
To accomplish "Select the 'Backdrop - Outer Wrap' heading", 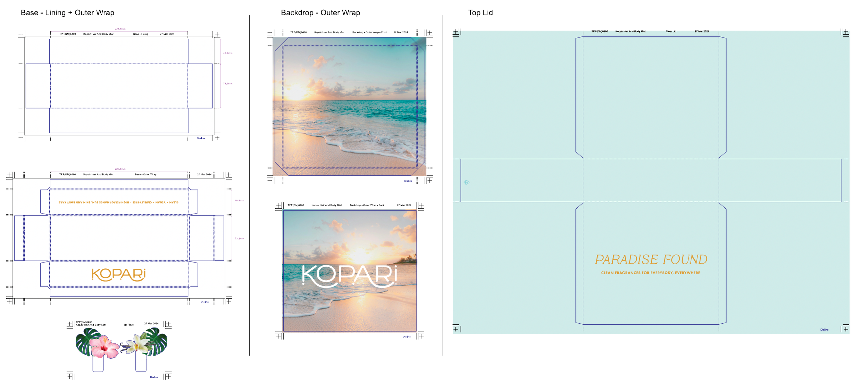I will pos(320,13).
